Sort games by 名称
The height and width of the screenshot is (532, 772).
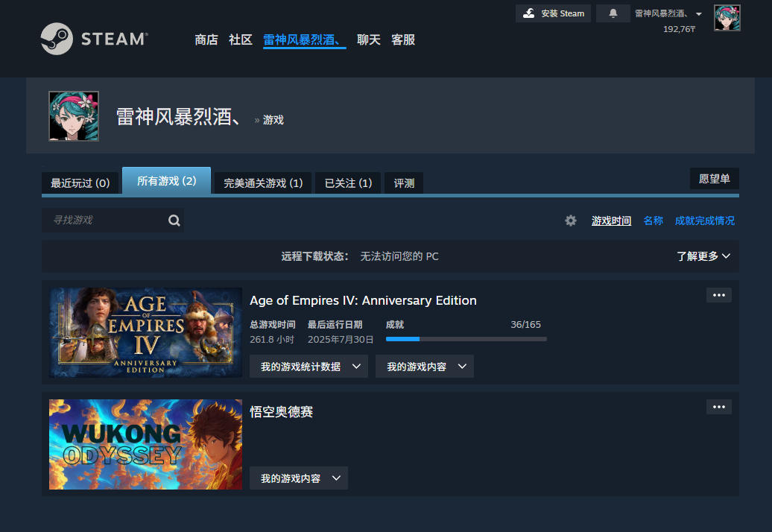pos(653,221)
